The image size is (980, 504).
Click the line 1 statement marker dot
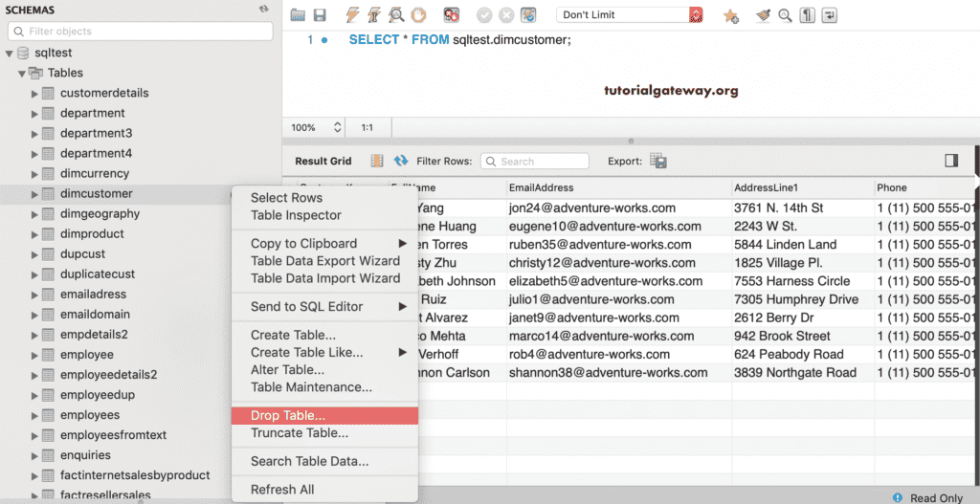(x=324, y=40)
